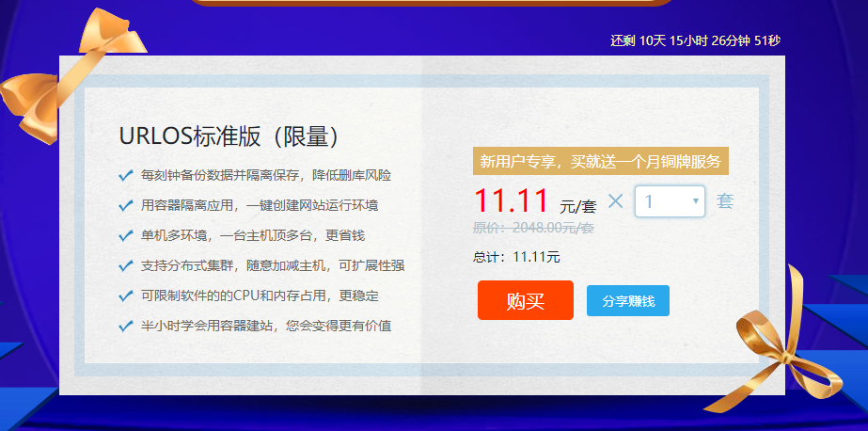868x431 pixels.
Task: Click the checkmark beside 可限制软件的的CPU和内存占用
Action: click(x=126, y=295)
